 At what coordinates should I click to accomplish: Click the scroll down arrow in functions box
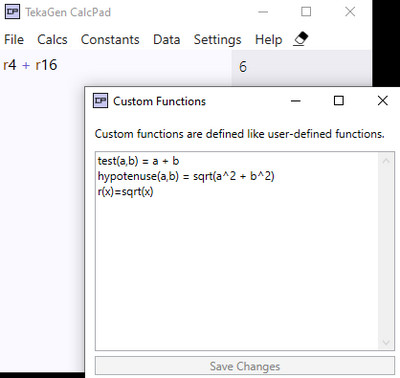pos(386,342)
